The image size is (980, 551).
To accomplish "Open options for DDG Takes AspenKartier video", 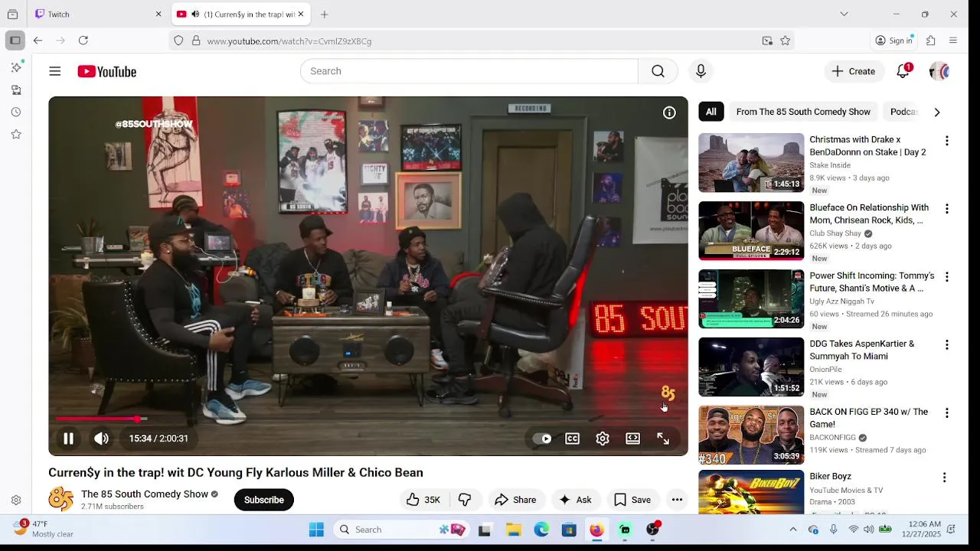I will point(947,345).
